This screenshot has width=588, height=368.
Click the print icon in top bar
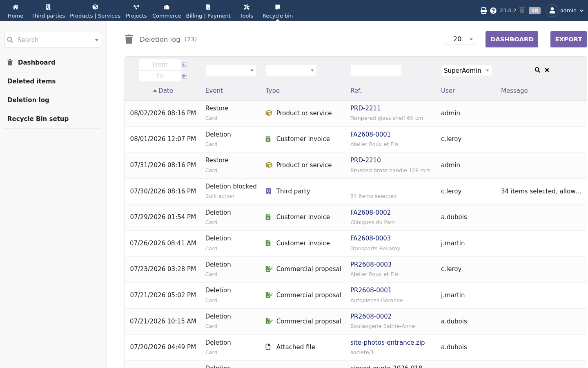484,11
